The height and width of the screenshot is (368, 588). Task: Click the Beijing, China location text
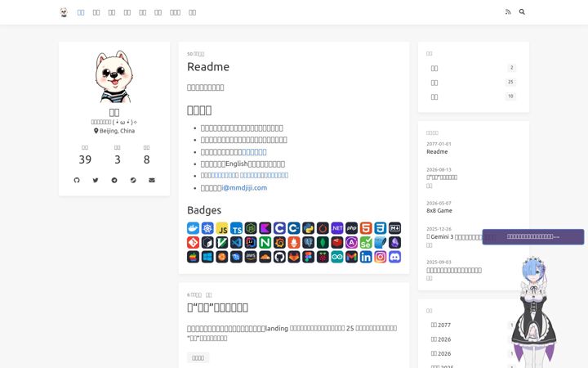[x=114, y=131]
